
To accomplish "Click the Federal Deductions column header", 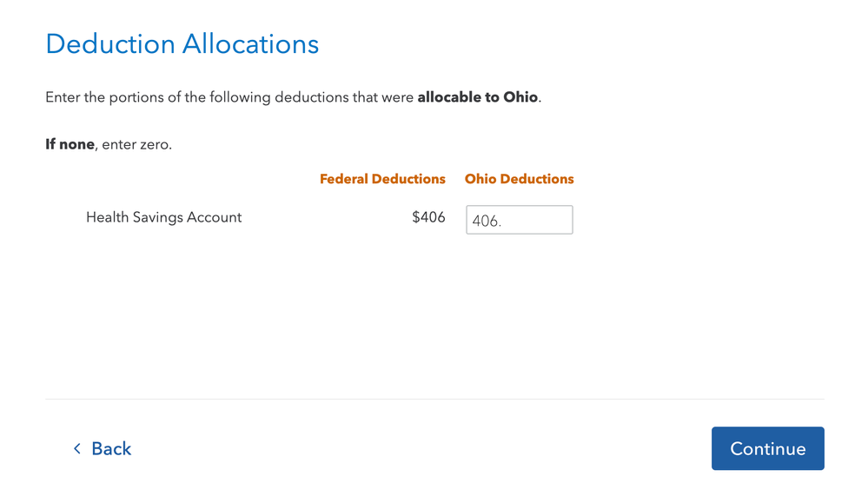I will coord(382,179).
